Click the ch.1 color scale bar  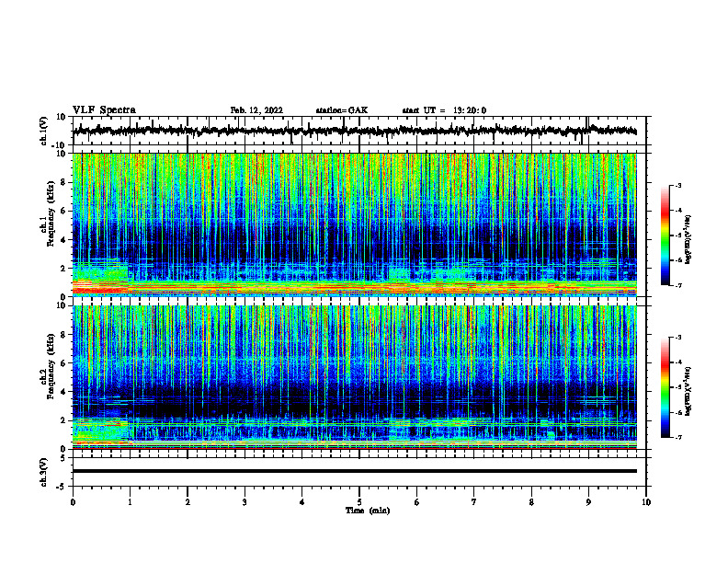(x=665, y=236)
